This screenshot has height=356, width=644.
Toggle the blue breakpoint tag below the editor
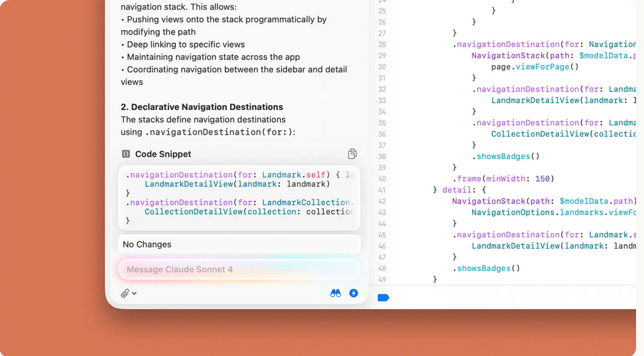[x=383, y=298]
